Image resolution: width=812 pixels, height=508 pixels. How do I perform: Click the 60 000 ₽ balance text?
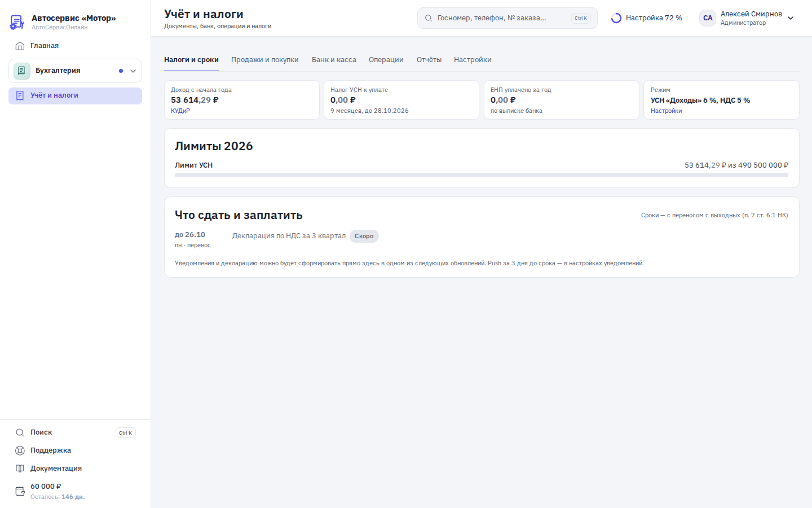tap(46, 487)
